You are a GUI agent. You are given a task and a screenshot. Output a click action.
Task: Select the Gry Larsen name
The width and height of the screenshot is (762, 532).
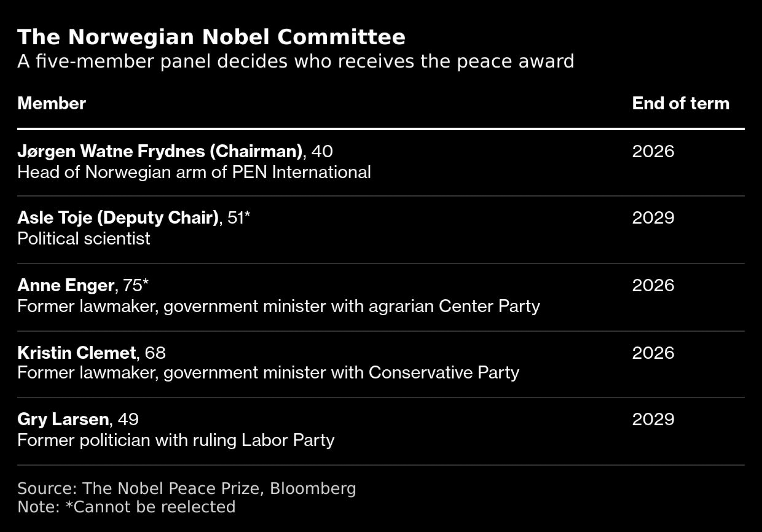[x=63, y=419]
